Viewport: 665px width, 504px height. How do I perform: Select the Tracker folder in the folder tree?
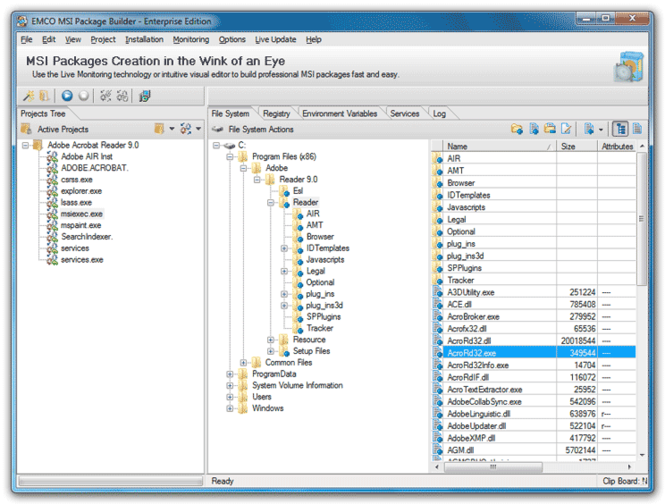pyautogui.click(x=320, y=328)
